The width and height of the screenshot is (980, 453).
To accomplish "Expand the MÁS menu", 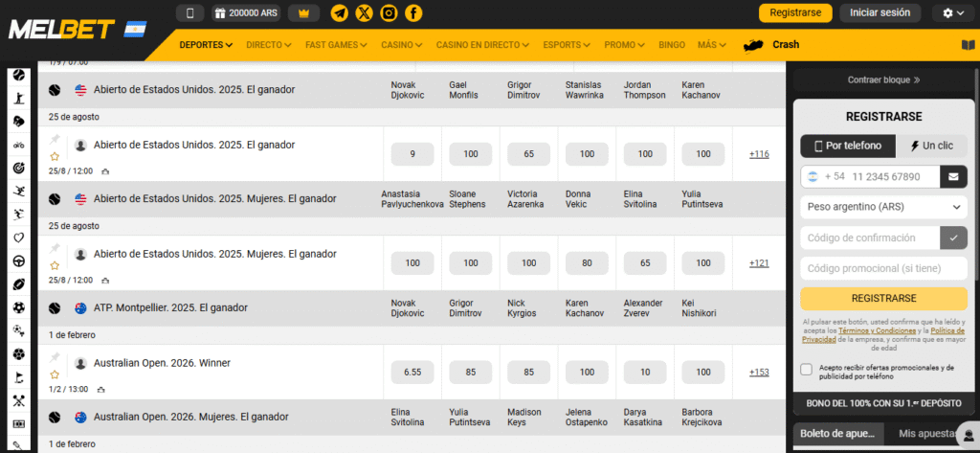I will (x=712, y=45).
